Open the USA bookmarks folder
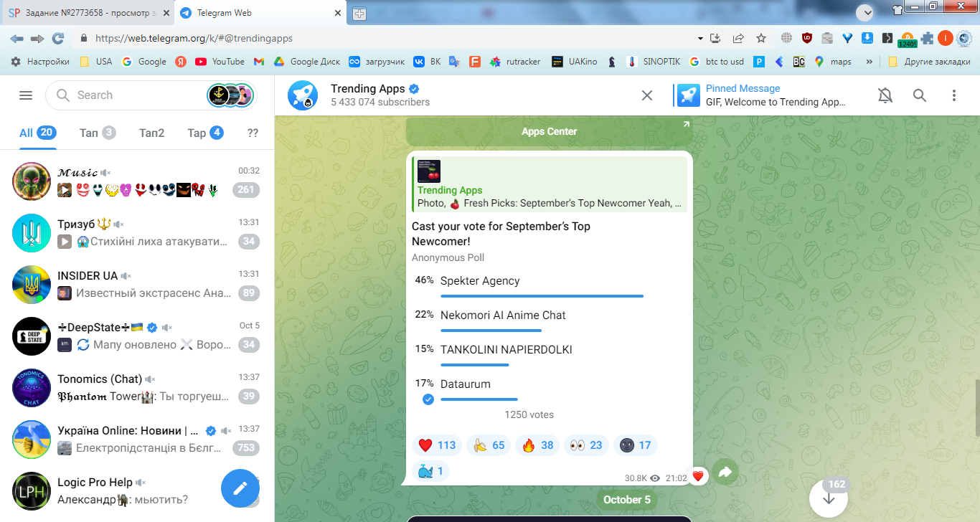This screenshot has height=522, width=980. (95, 62)
